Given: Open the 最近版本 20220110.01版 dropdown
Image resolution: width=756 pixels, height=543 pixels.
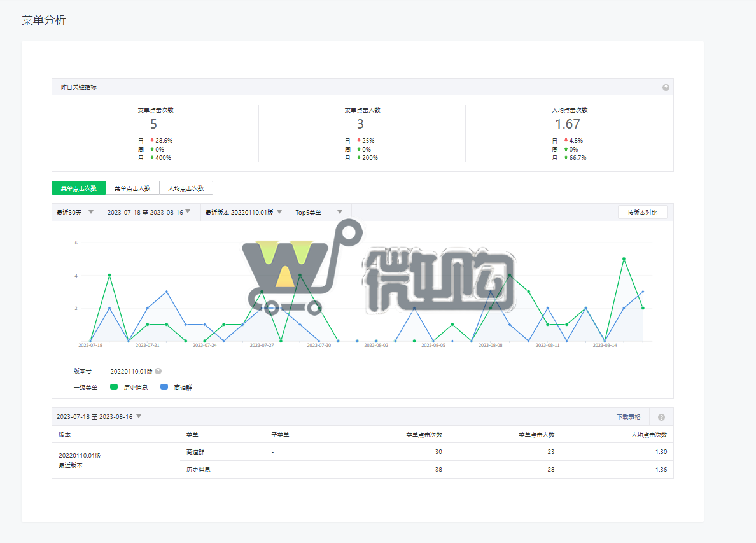Looking at the screenshot, I should (244, 212).
